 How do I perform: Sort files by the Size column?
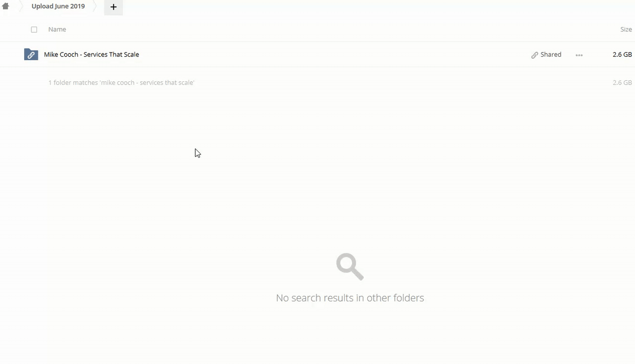pos(626,29)
